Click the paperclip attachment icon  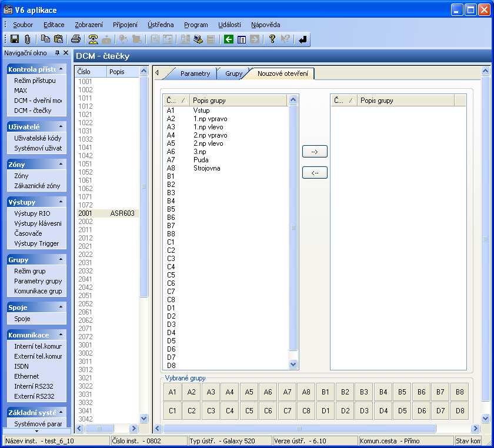pos(28,39)
